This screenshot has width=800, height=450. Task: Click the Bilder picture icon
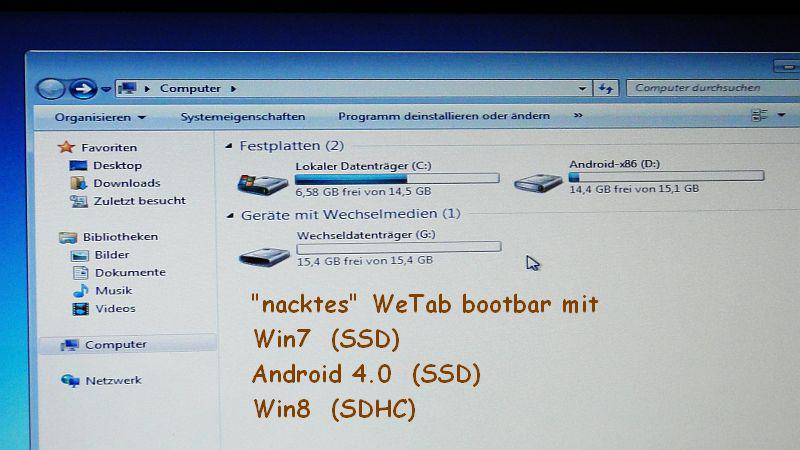click(x=80, y=255)
